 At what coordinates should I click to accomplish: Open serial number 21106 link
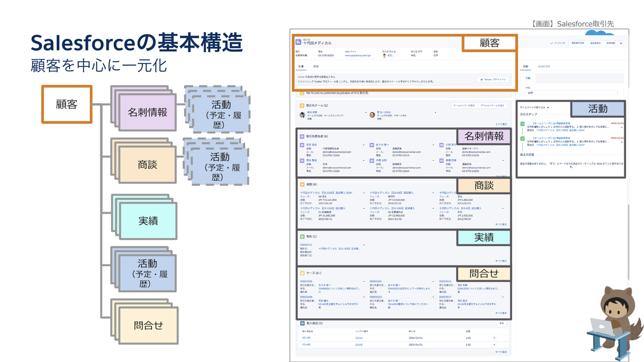[x=359, y=345]
